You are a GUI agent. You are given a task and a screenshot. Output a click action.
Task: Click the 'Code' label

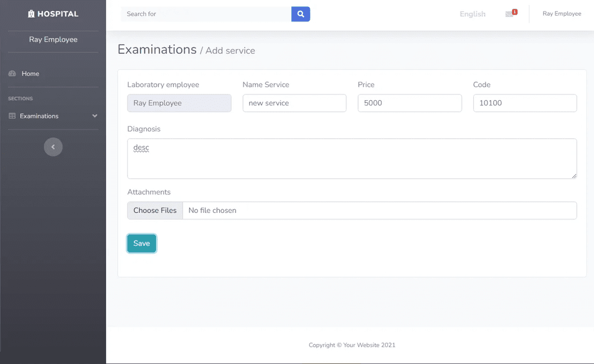point(482,85)
